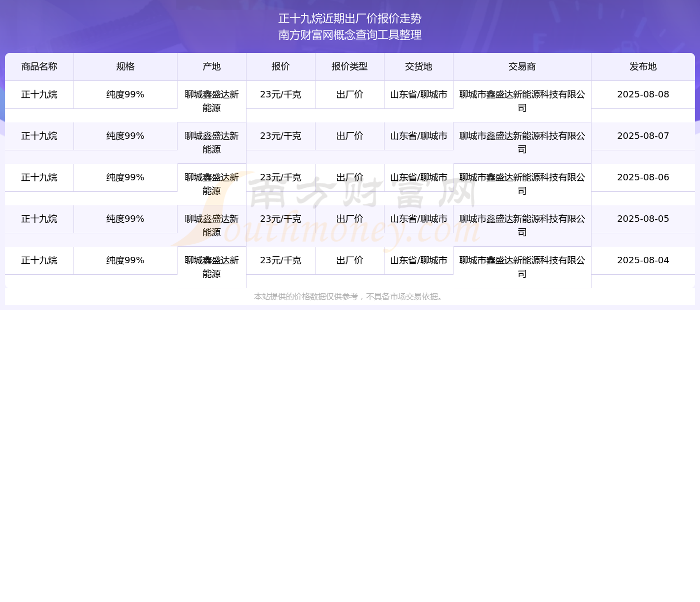Screen dimensions: 700x602
Task: Click 聊城鑫盛达新能源 in the 2025-08-08 row
Action: click(x=212, y=101)
